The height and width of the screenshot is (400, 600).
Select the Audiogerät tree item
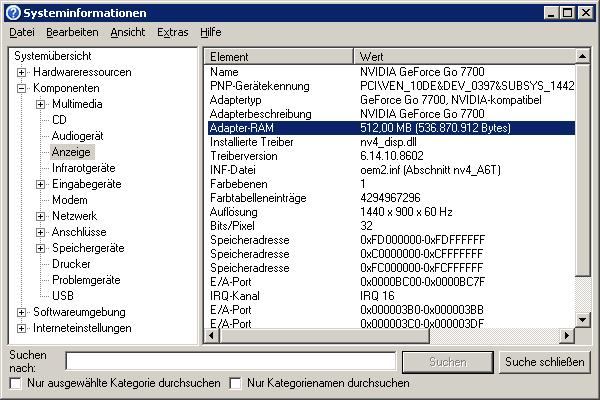(x=78, y=136)
